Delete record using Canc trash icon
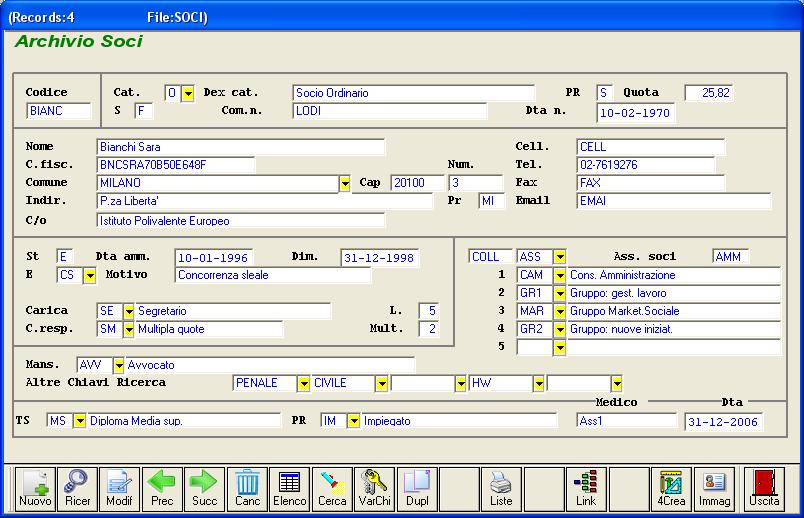 [247, 488]
